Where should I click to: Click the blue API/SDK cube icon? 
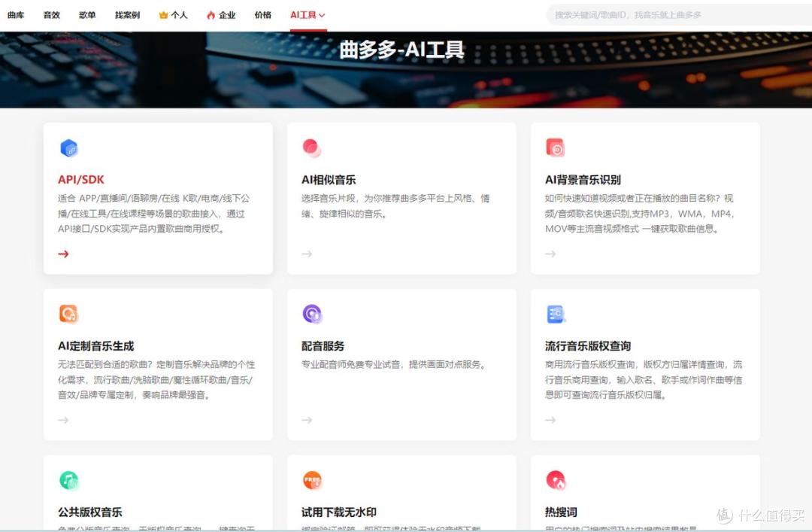tap(69, 148)
